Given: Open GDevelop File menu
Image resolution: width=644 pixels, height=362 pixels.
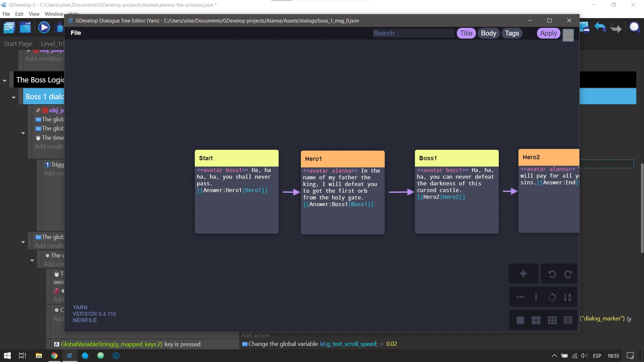Looking at the screenshot, I should point(6,14).
